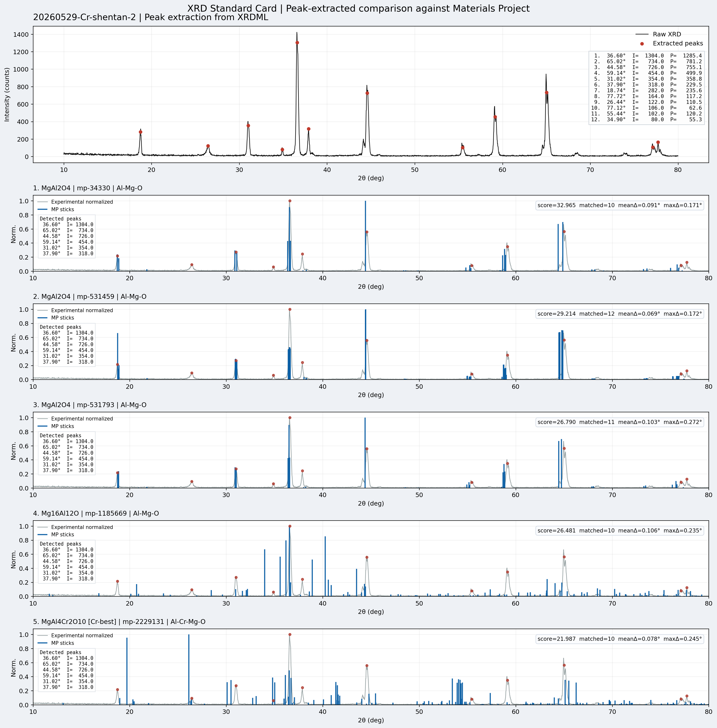Click the subtitle "20260529-Cr-shentan-2 | Peak extraction from XRDML"
This screenshot has height=728, width=717.
point(151,17)
